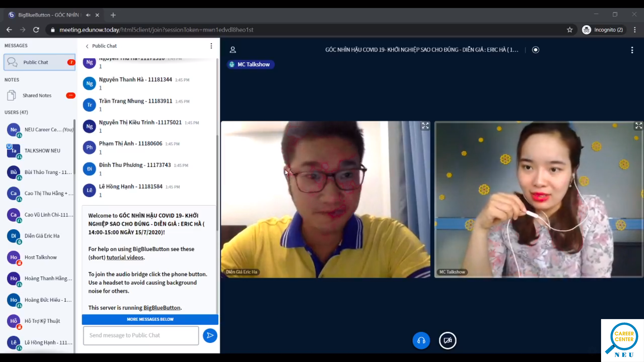This screenshot has width=644, height=362.
Task: Open a new browser tab
Action: (x=113, y=15)
